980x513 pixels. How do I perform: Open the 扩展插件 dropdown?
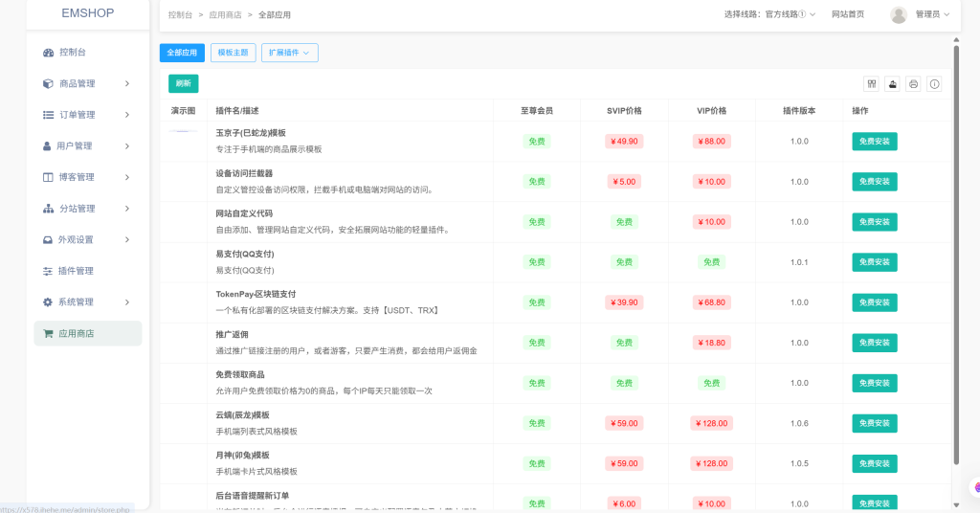coord(289,53)
